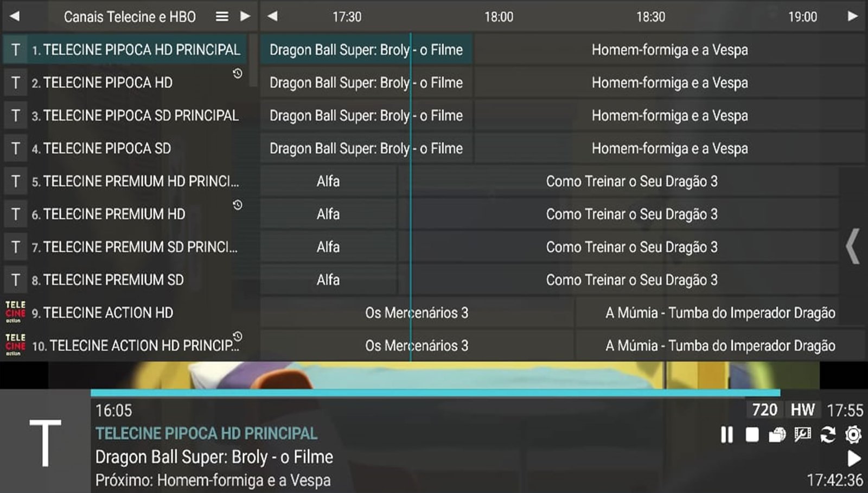Move the EPG timeline back at 17:30

tap(273, 16)
